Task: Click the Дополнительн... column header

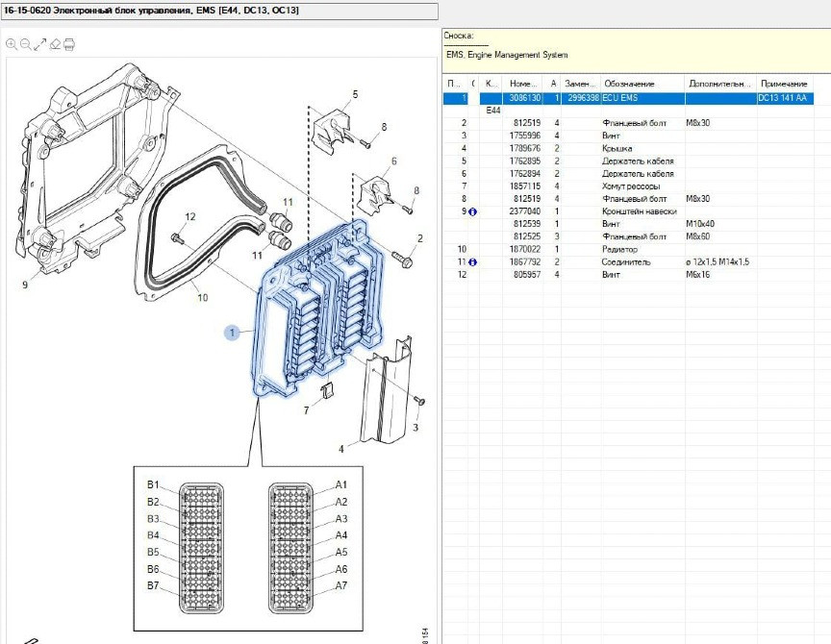Action: [x=719, y=84]
